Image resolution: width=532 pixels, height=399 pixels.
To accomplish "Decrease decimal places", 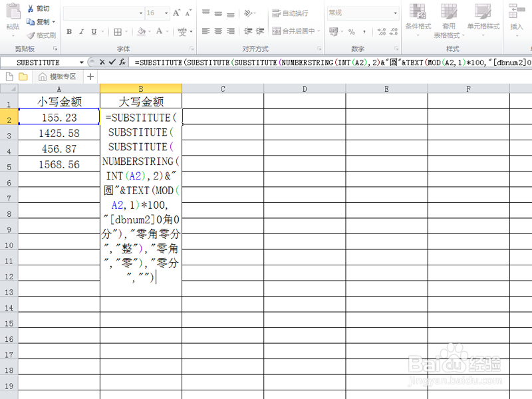I will [394, 31].
